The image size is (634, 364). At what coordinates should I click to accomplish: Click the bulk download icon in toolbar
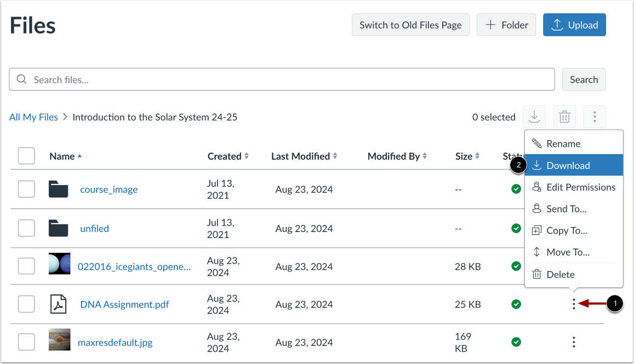point(534,117)
